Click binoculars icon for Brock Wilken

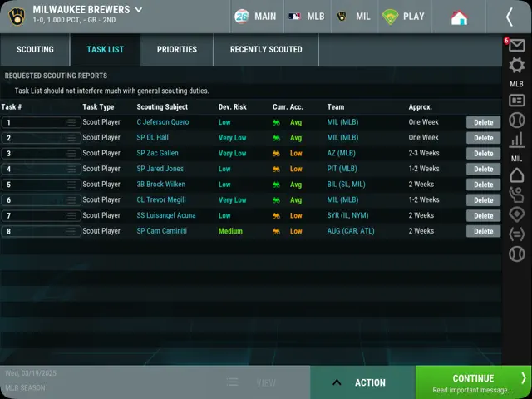[276, 185]
